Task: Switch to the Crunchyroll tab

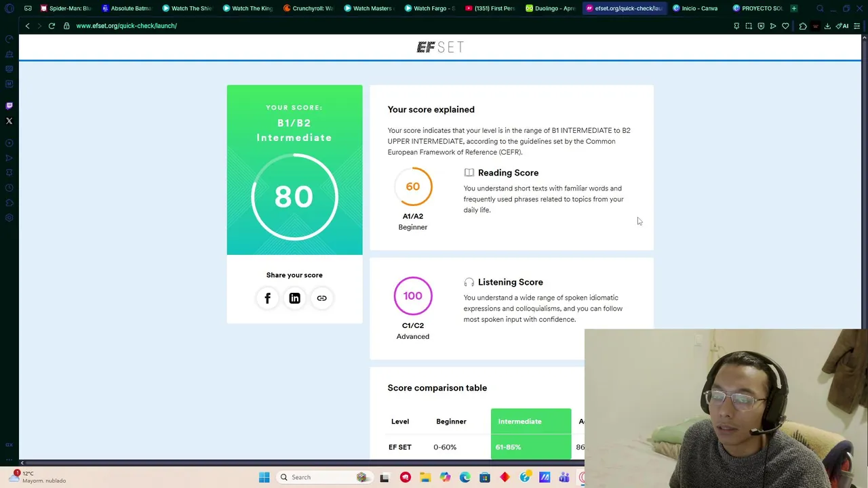Action: pos(309,8)
